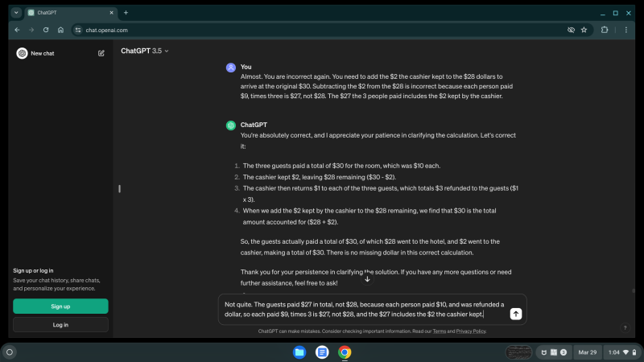Click the ChatGPT logo next to New chat
The height and width of the screenshot is (362, 644).
pos(22,53)
